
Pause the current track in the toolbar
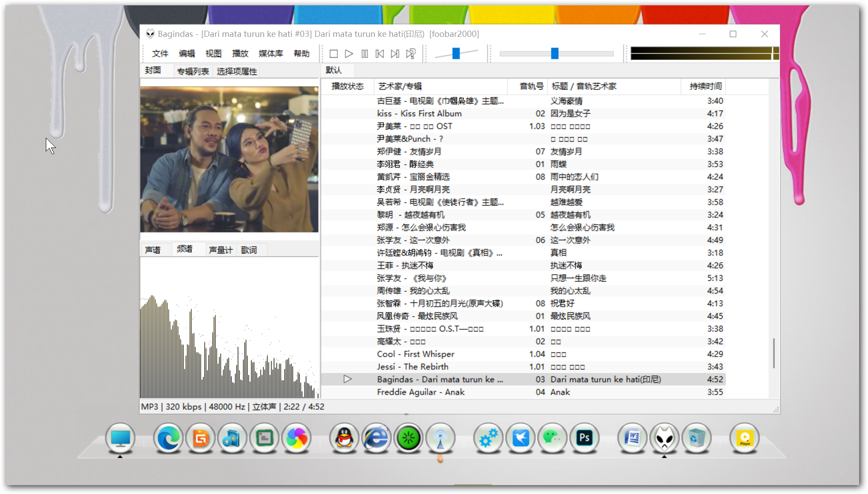tap(365, 54)
